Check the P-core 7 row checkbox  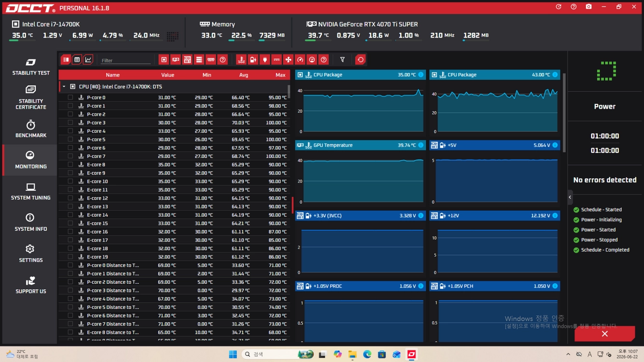point(70,156)
